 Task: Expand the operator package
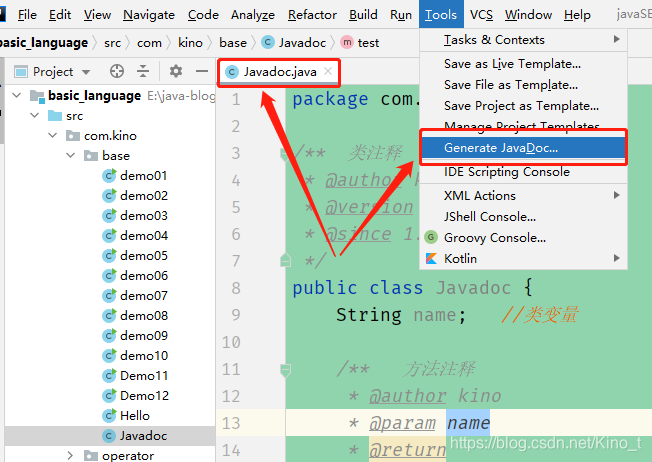coord(70,456)
